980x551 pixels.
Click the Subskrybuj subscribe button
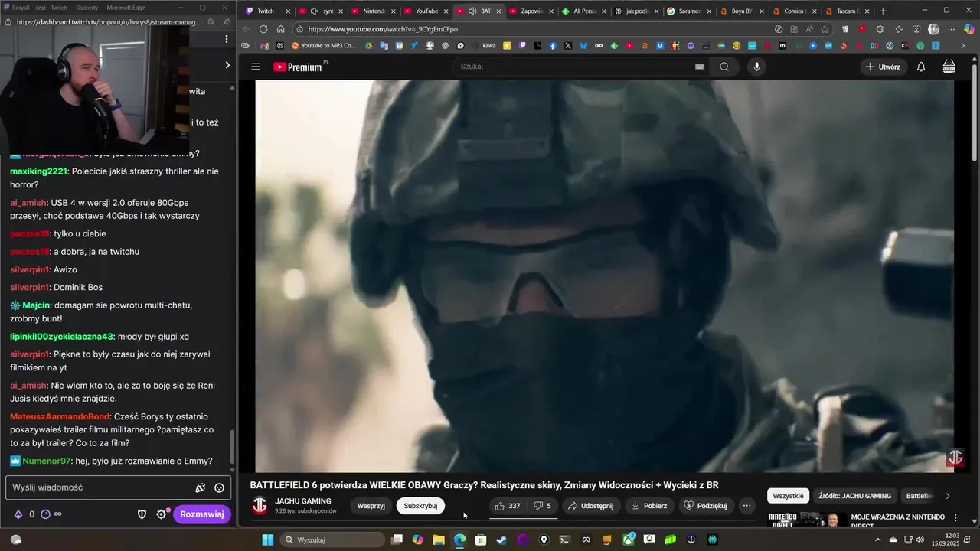[x=420, y=506]
